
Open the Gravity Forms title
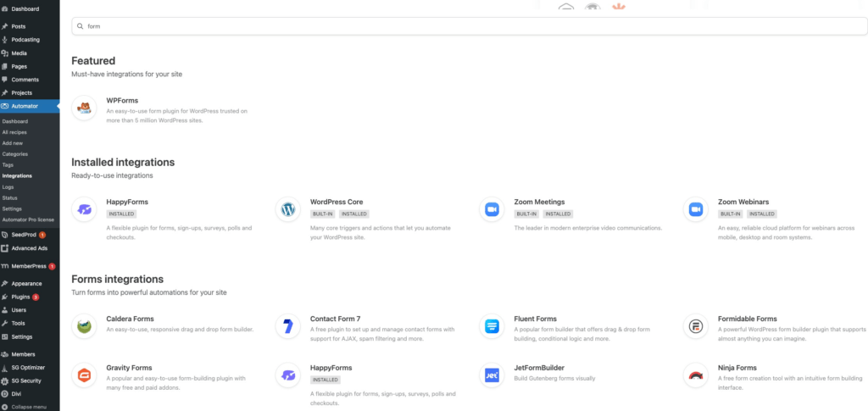pos(129,368)
